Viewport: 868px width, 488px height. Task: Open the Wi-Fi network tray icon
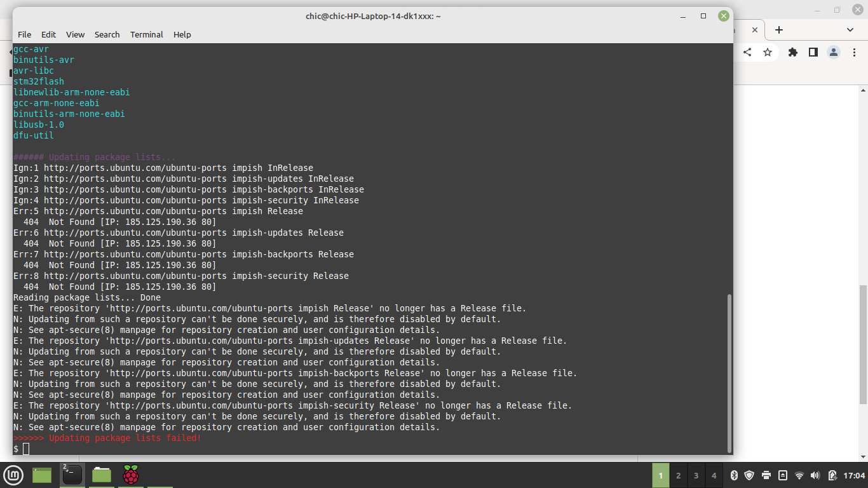(799, 475)
